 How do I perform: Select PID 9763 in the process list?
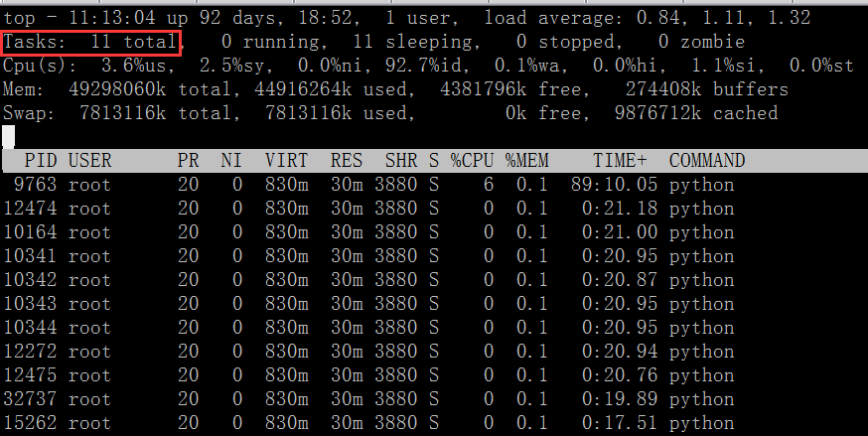35,185
